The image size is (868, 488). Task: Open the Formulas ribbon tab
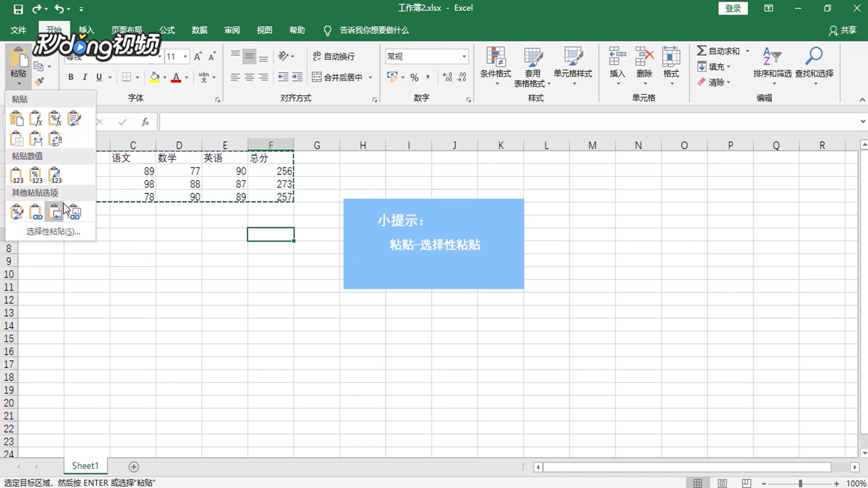(x=166, y=30)
